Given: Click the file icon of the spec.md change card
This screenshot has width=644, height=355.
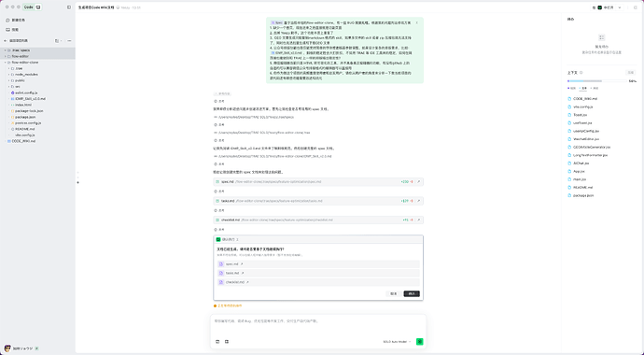Looking at the screenshot, I should (217, 181).
